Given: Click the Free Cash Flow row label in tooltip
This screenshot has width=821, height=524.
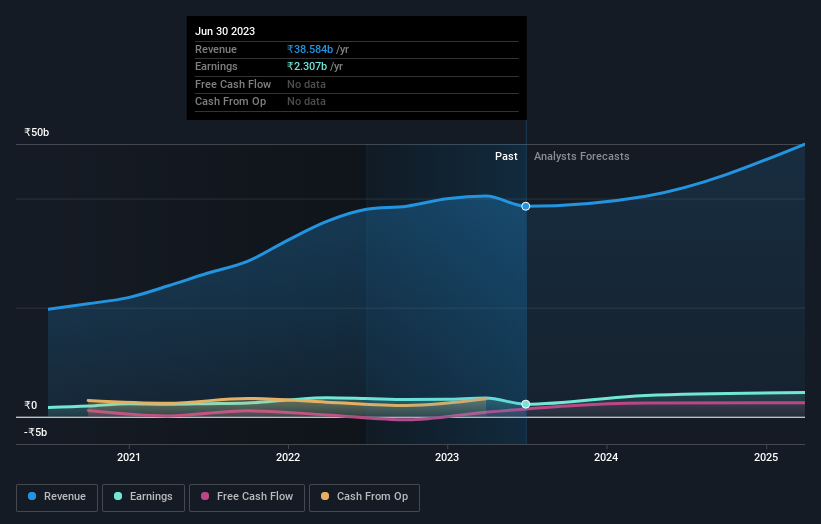Looking at the screenshot, I should click(x=233, y=84).
